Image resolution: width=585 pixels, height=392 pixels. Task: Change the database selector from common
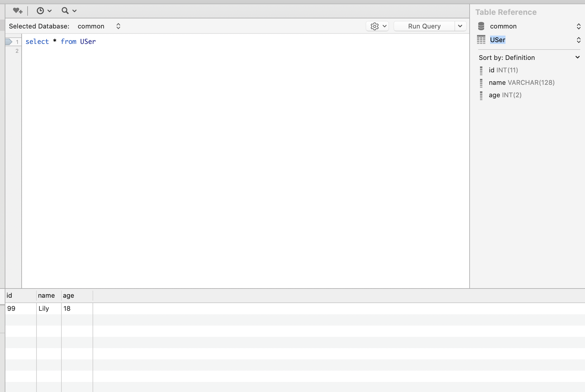(578, 26)
